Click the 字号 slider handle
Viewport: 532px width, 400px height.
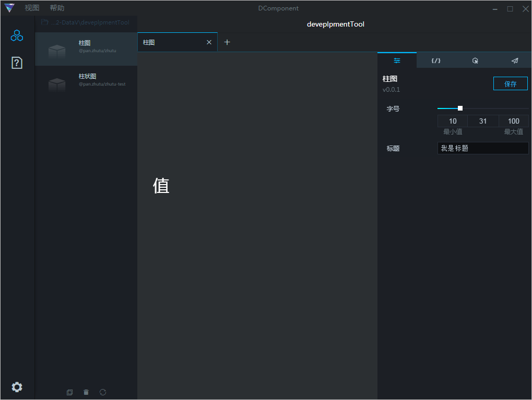(x=460, y=108)
